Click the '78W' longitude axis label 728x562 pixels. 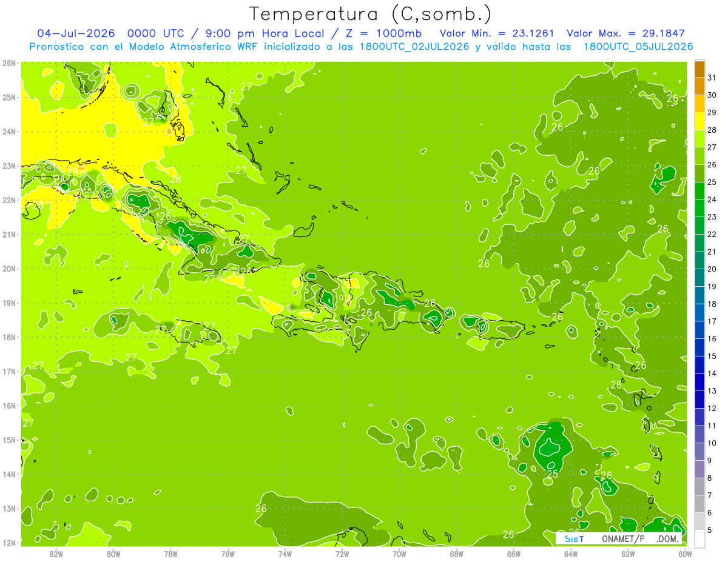pos(170,554)
